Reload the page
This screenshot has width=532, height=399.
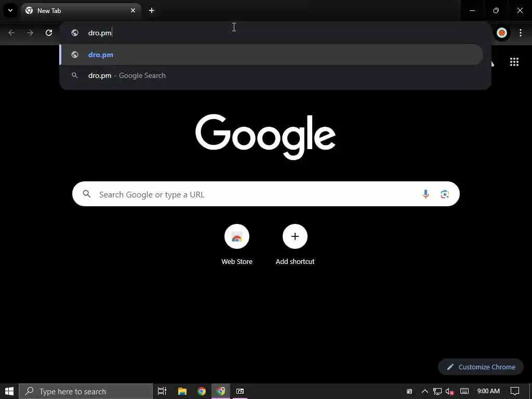[x=49, y=33]
